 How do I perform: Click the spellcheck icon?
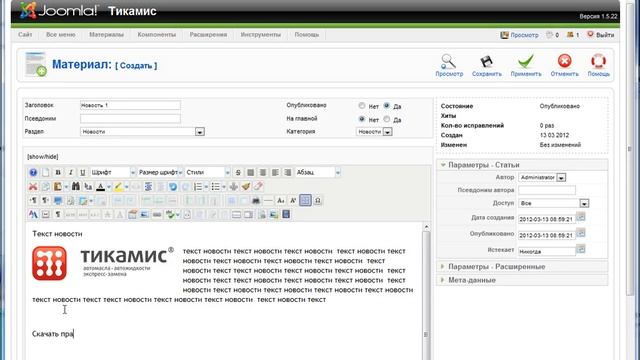point(171,214)
